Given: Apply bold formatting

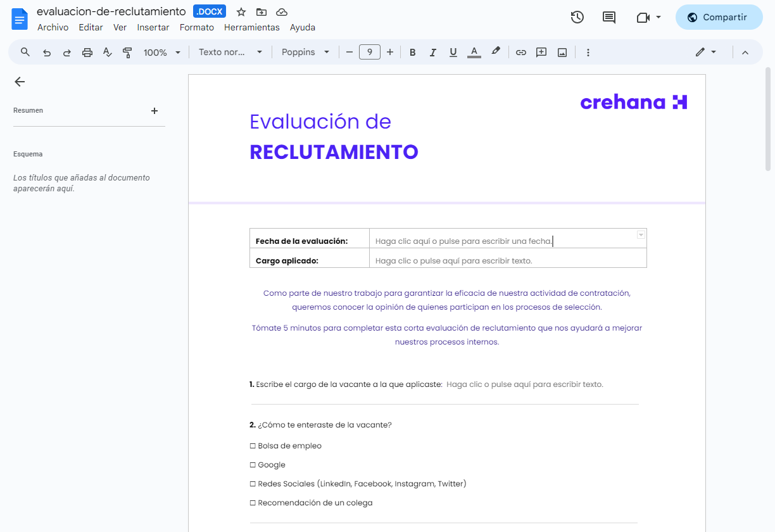Looking at the screenshot, I should tap(412, 52).
